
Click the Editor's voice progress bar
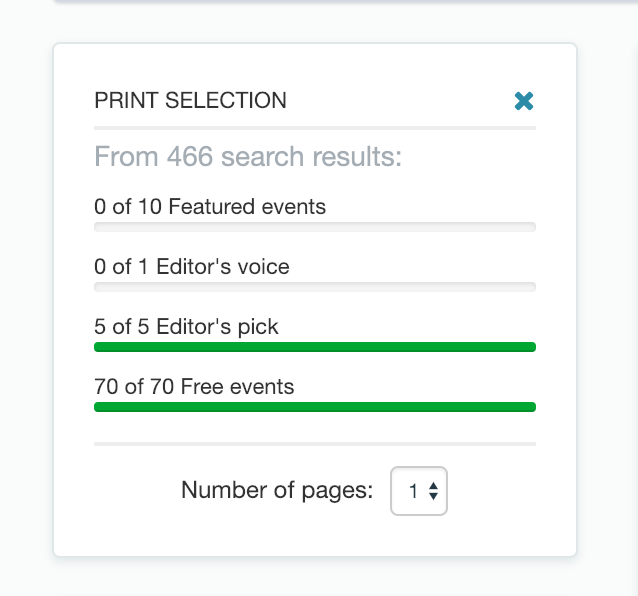315,287
